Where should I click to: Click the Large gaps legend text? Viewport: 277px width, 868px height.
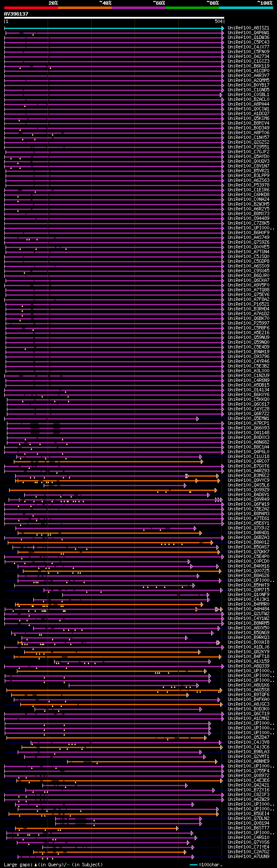pos(53,865)
